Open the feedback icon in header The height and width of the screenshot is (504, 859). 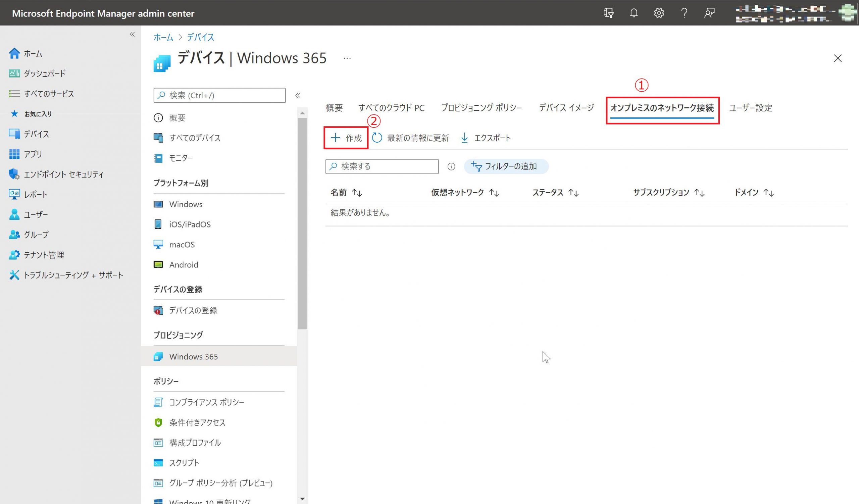coord(709,13)
